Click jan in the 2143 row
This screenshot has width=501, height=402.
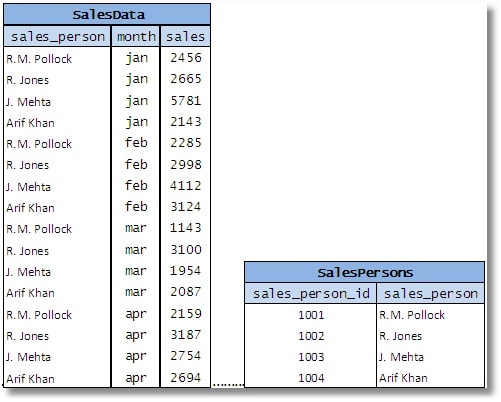pyautogui.click(x=136, y=123)
